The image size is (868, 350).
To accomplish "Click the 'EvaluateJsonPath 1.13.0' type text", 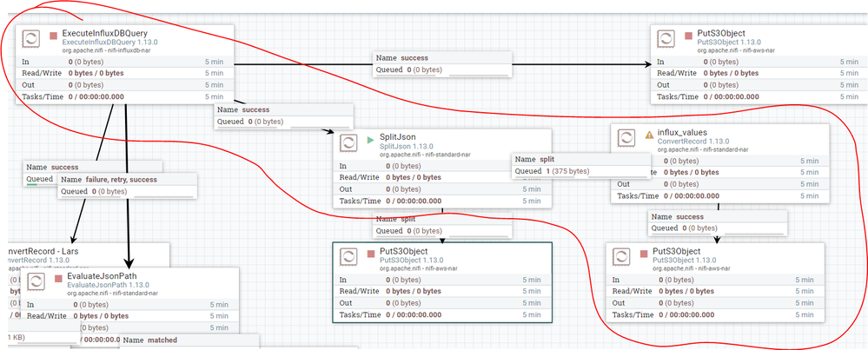I will point(109,284).
